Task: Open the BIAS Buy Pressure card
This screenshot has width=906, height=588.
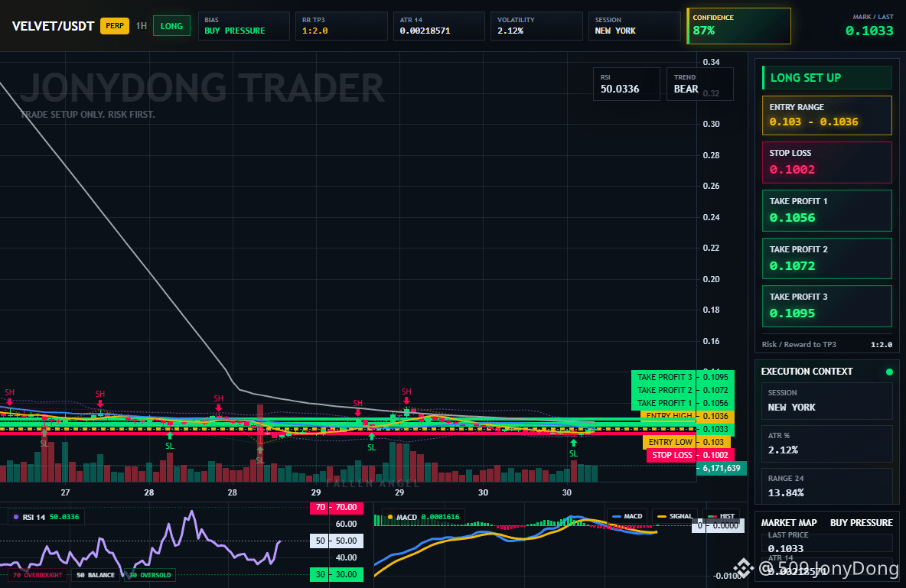Action: click(244, 26)
